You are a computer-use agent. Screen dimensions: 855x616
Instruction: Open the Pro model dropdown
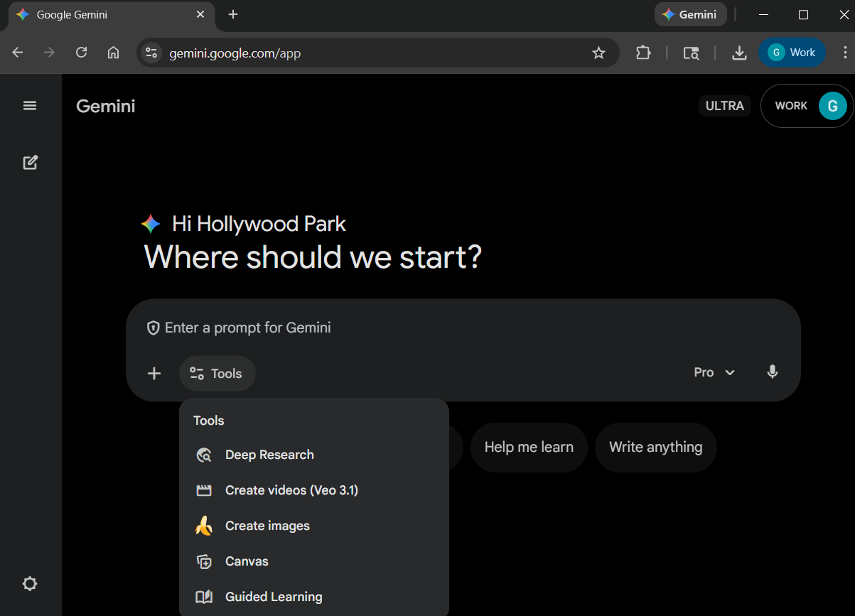714,372
